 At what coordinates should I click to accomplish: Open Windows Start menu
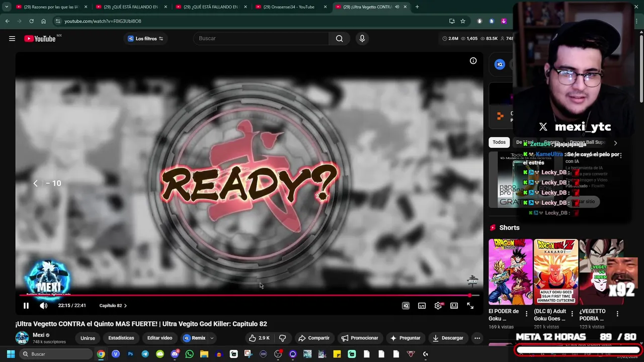point(11,354)
